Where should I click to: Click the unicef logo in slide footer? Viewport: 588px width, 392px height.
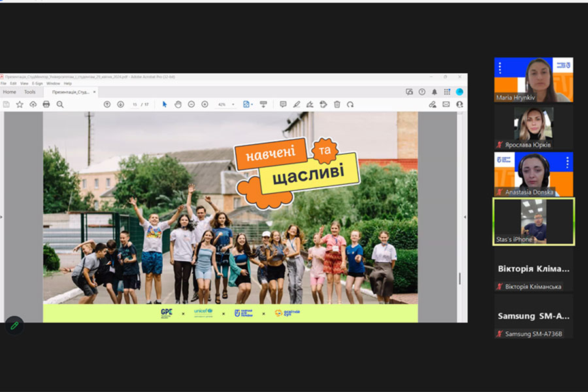click(203, 313)
